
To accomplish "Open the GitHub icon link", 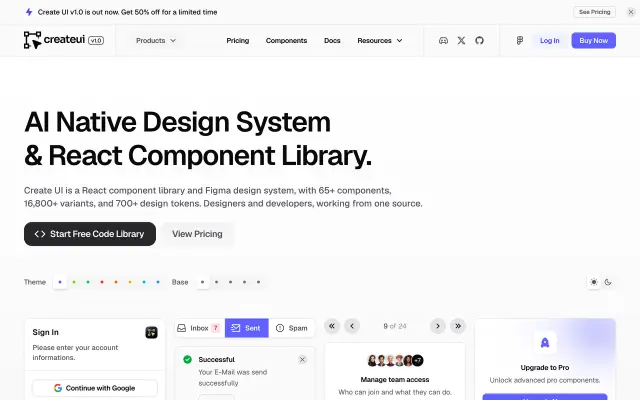I will pyautogui.click(x=479, y=40).
